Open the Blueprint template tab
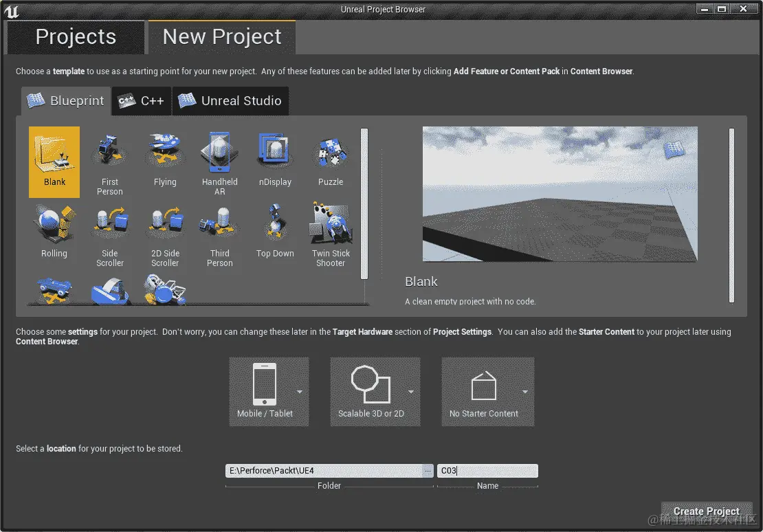The image size is (763, 532). tap(66, 101)
